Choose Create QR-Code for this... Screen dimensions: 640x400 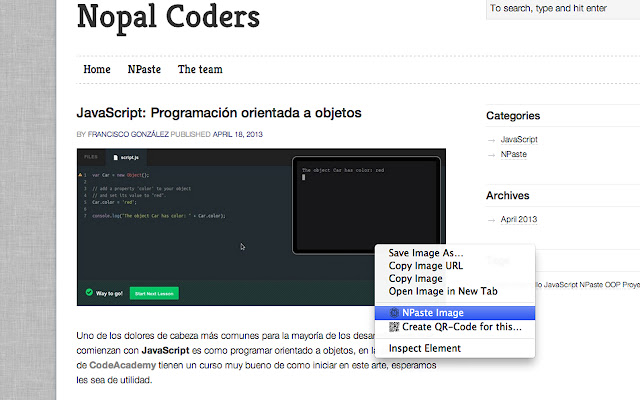455,327
